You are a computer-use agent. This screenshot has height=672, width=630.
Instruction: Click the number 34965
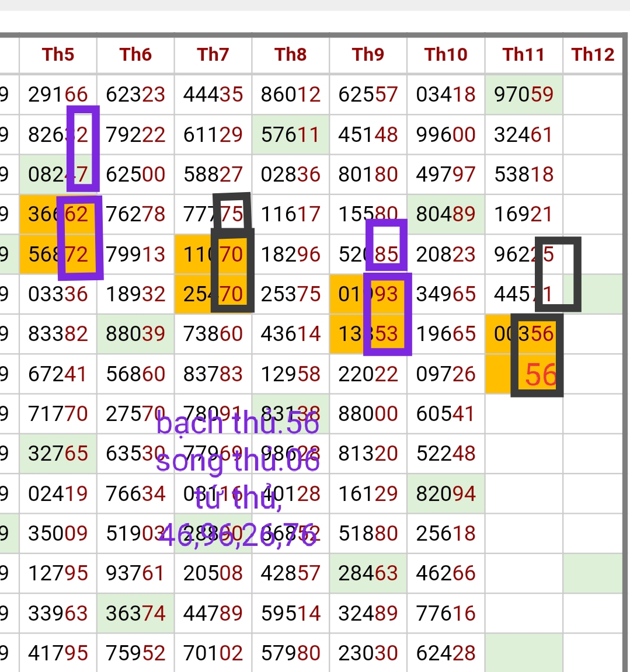(445, 294)
